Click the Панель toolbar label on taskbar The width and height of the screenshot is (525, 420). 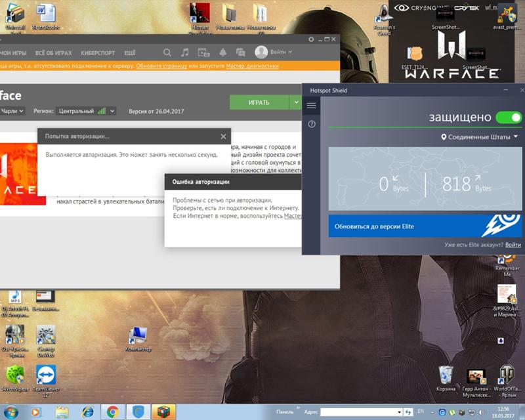(x=285, y=412)
